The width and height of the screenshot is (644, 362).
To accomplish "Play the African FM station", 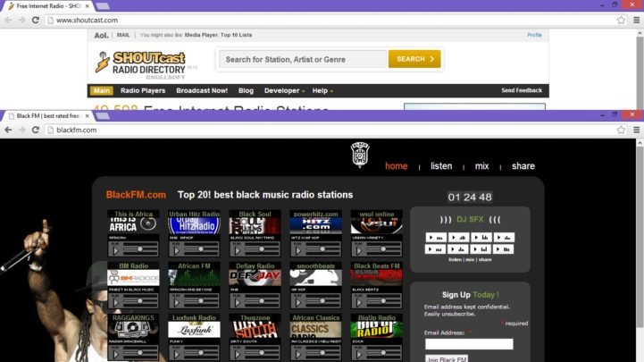I will coord(177,302).
